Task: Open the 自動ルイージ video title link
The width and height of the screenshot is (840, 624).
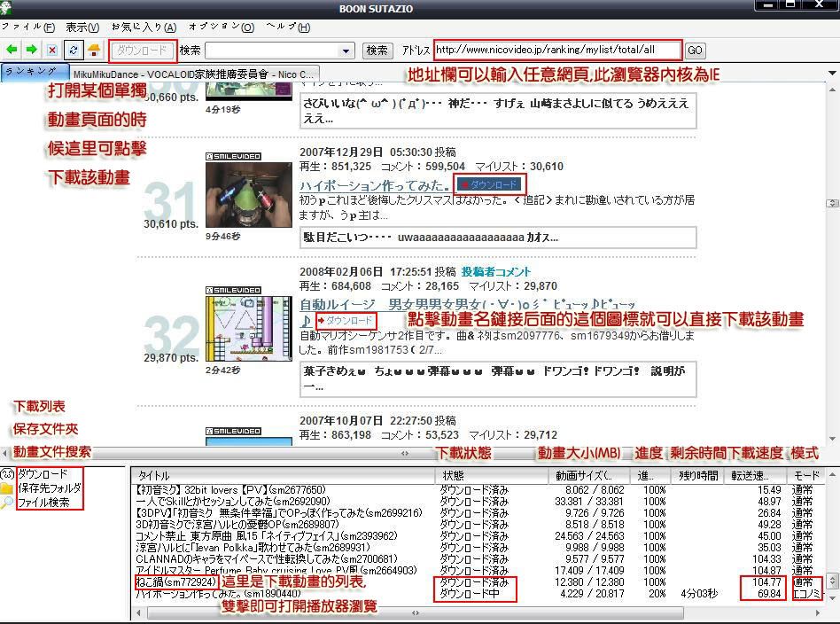Action: click(467, 305)
